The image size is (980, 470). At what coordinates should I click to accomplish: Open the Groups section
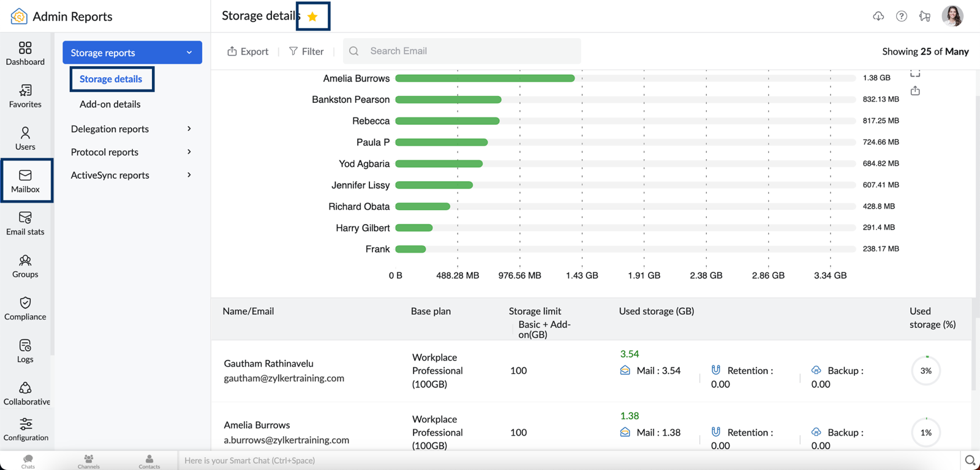25,266
